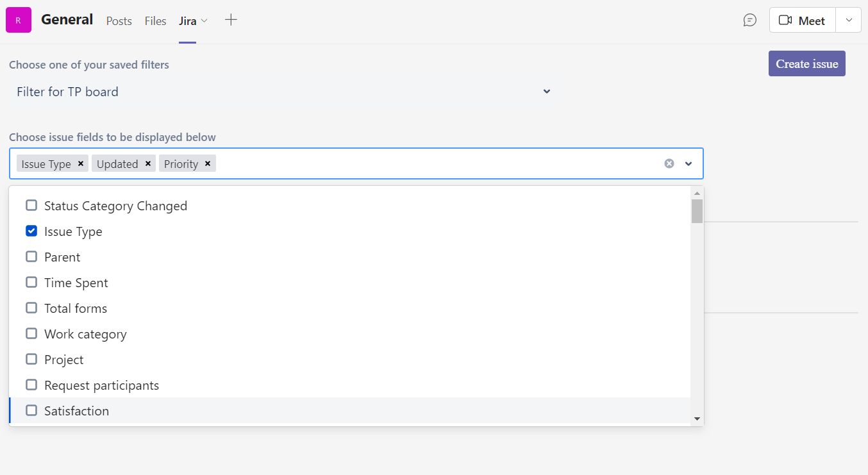
Task: Check the Parent checkbox
Action: coord(31,256)
